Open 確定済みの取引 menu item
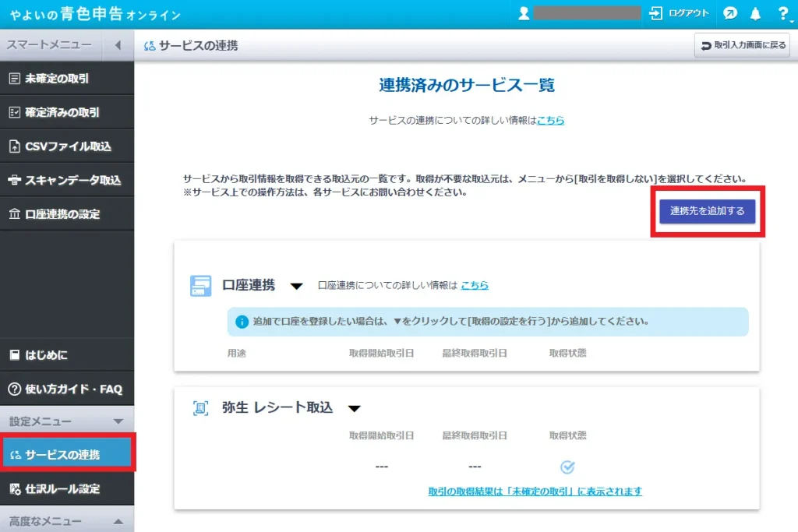Image resolution: width=798 pixels, height=532 pixels. click(67, 112)
